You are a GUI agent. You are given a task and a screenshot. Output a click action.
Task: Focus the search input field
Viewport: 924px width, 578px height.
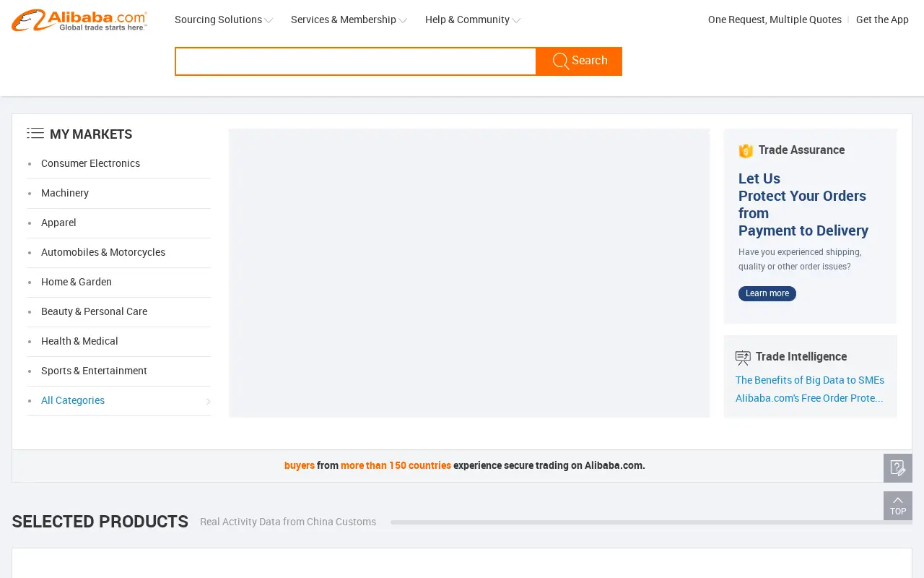(x=356, y=61)
